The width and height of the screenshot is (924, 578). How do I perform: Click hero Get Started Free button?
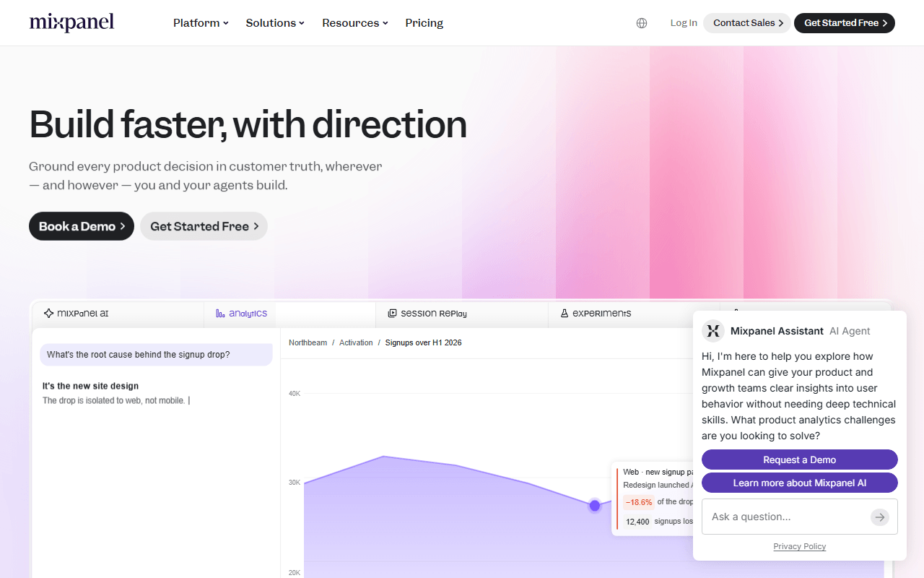coord(204,226)
